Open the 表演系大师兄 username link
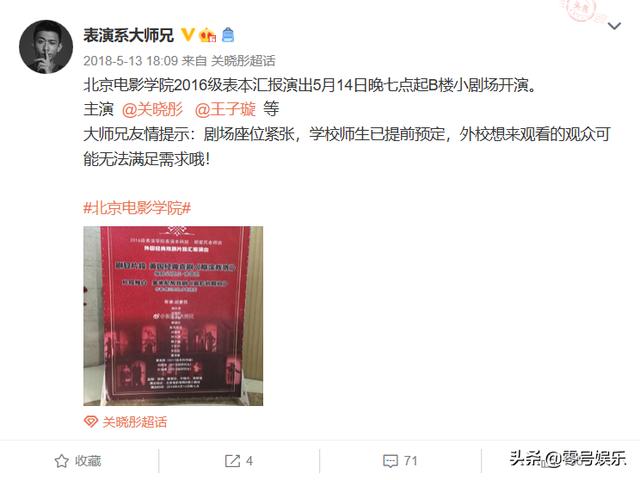Image resolution: width=640 pixels, height=480 pixels. click(x=129, y=35)
